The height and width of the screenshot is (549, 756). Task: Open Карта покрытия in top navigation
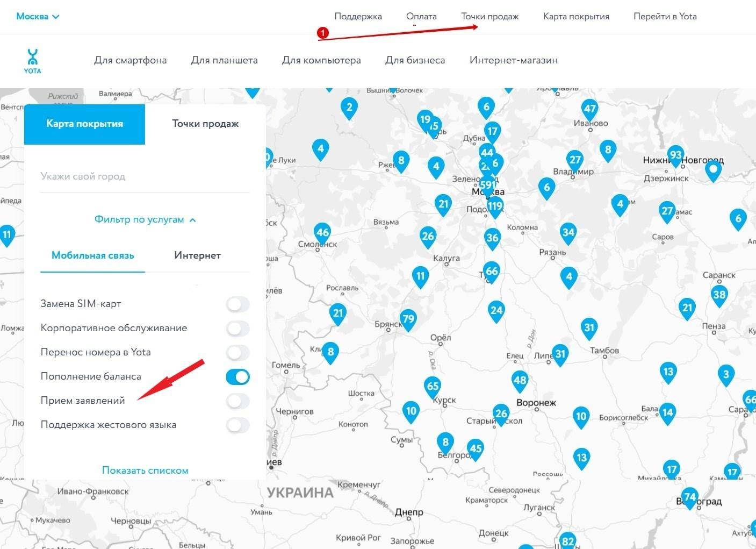click(x=576, y=16)
